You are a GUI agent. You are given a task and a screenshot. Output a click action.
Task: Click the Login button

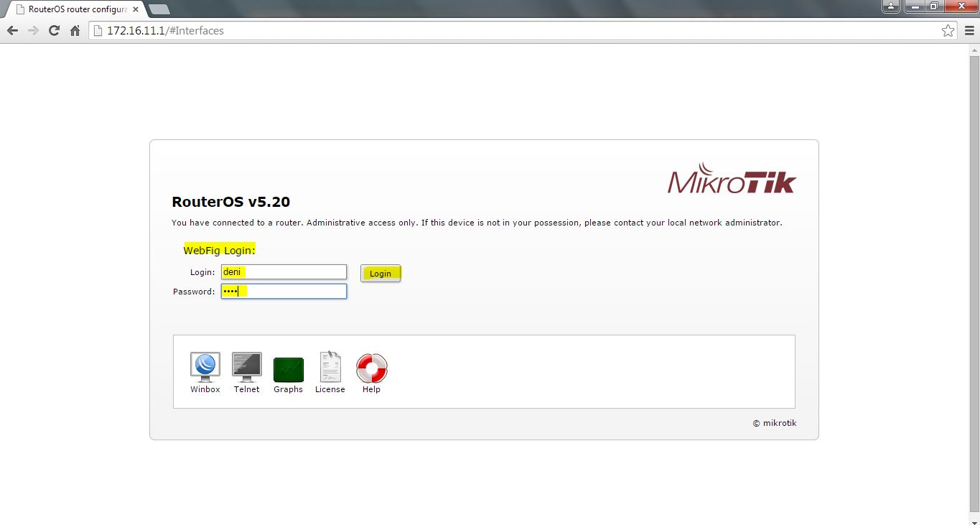click(x=381, y=274)
